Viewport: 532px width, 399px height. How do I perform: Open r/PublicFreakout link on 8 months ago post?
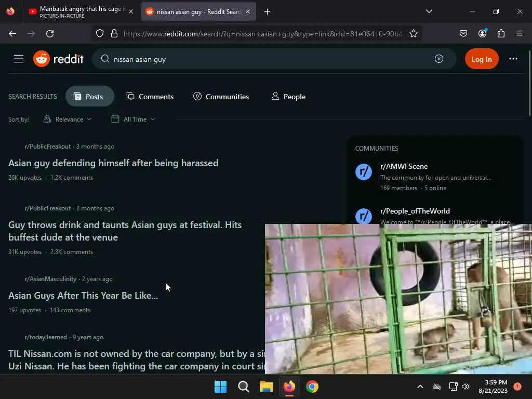(x=47, y=208)
